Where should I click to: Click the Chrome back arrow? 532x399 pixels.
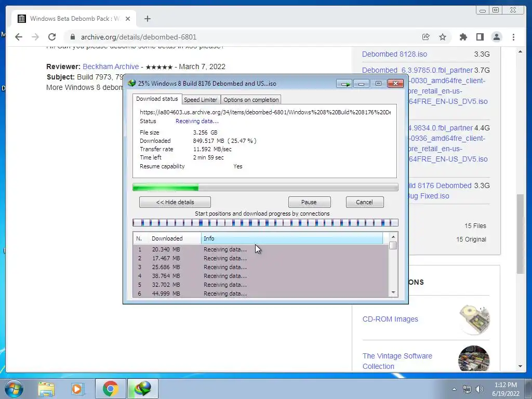pos(19,37)
